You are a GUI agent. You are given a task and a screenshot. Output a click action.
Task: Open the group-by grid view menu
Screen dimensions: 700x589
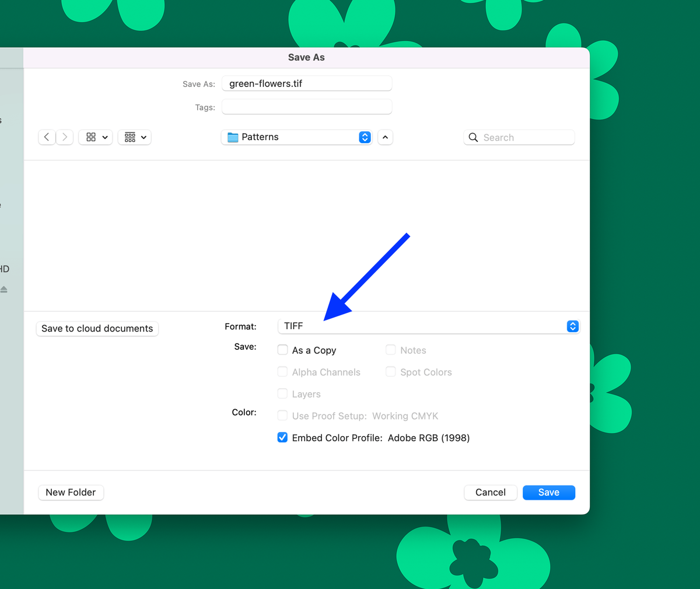[135, 137]
